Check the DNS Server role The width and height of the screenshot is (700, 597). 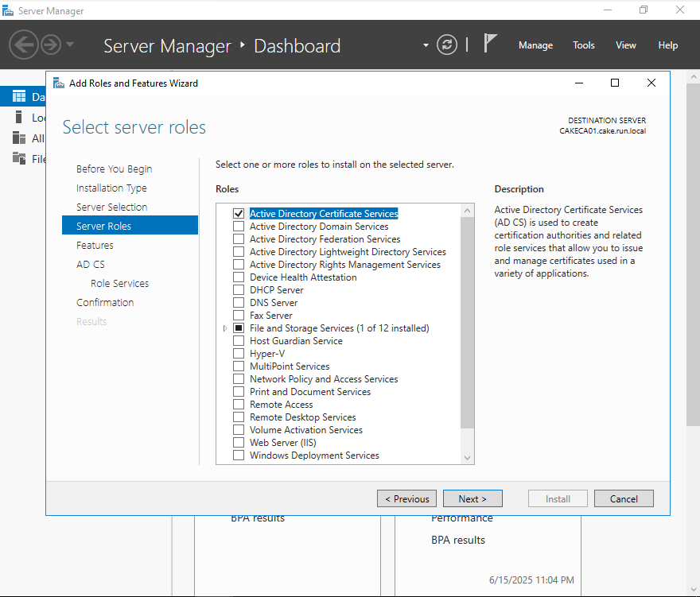coord(239,303)
